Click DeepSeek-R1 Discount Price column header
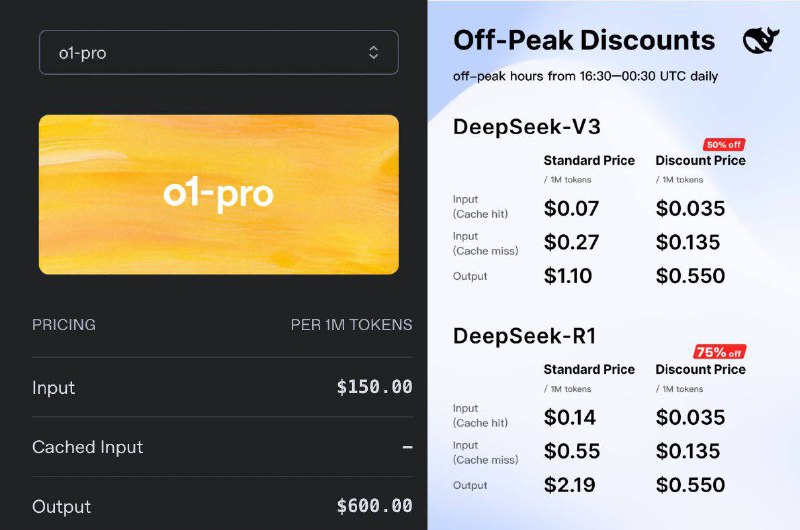This screenshot has width=800, height=530. [x=701, y=369]
